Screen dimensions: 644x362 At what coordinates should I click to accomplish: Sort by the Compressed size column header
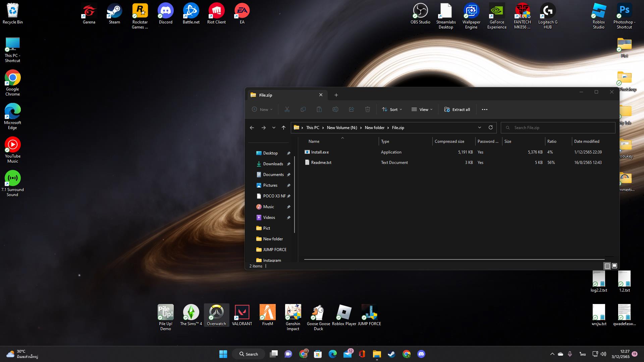[449, 141]
